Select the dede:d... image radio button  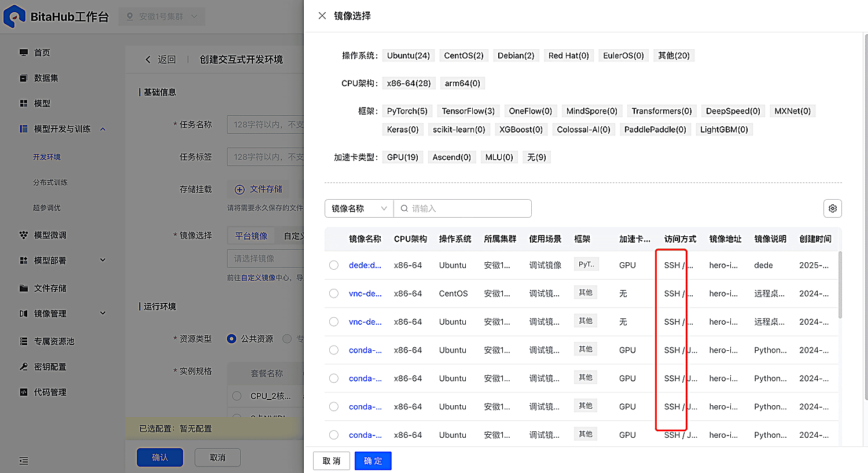(x=334, y=265)
